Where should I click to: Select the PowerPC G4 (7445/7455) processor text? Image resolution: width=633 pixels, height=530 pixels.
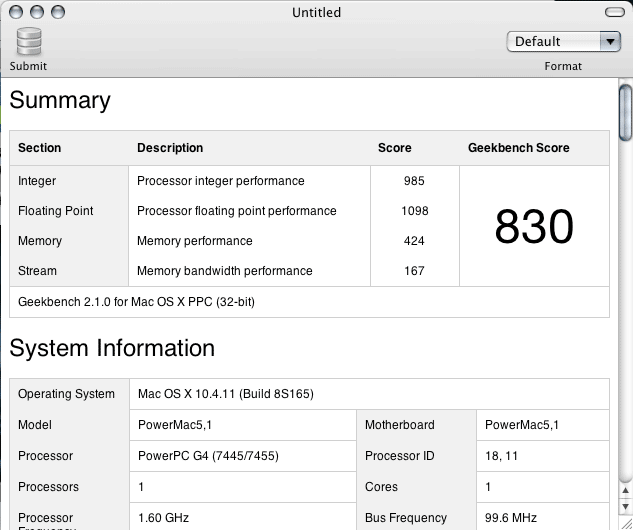click(207, 456)
